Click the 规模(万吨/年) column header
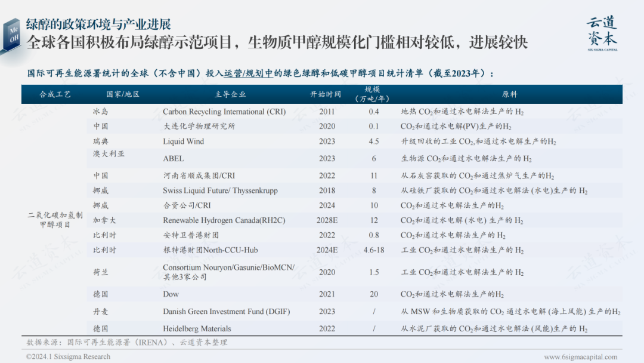This screenshot has height=363, width=644. point(372,94)
